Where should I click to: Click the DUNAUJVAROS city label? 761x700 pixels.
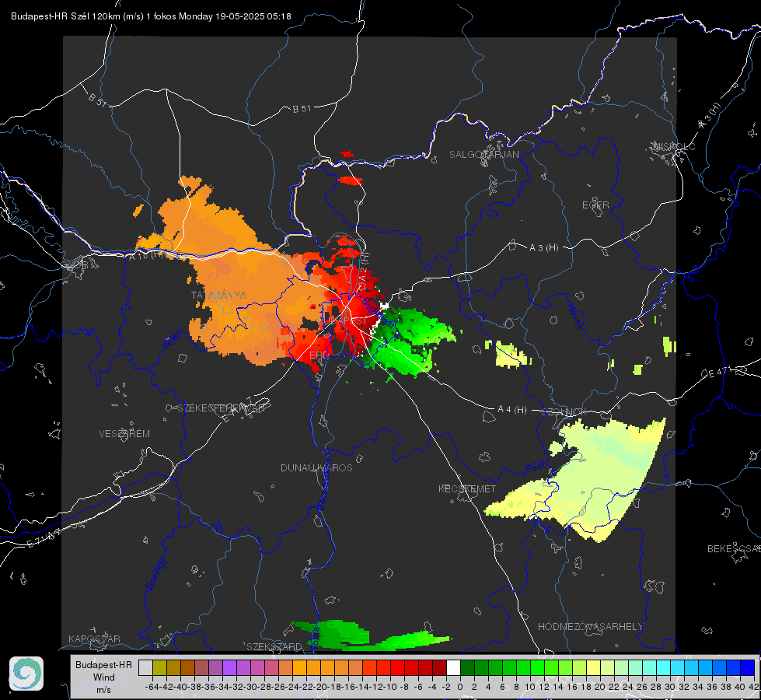tap(316, 467)
